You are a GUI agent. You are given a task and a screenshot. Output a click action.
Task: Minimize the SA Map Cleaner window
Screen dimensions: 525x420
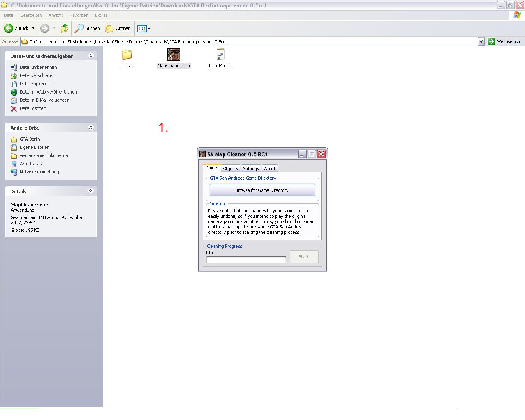[302, 154]
